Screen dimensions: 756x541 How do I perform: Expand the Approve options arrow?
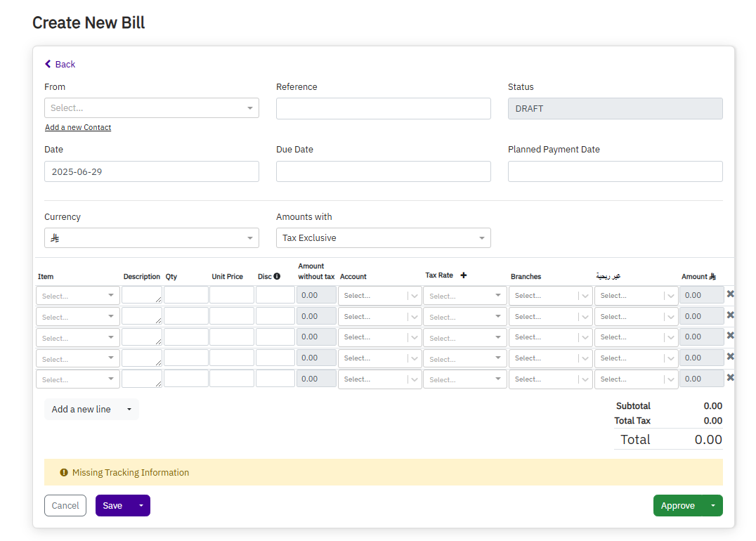tap(713, 506)
